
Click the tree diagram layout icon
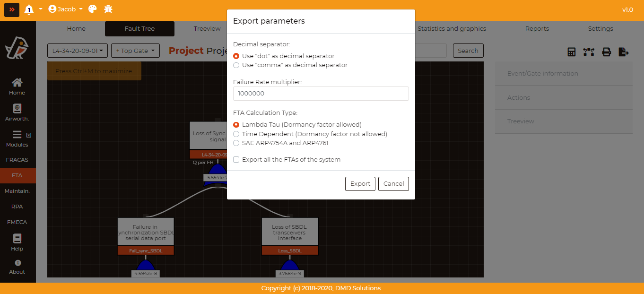point(589,52)
